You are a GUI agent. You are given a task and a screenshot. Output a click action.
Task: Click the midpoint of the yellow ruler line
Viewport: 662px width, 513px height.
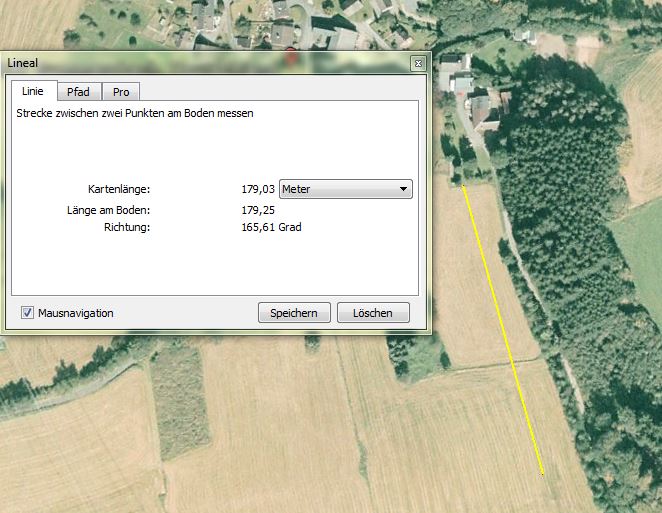tap(503, 329)
